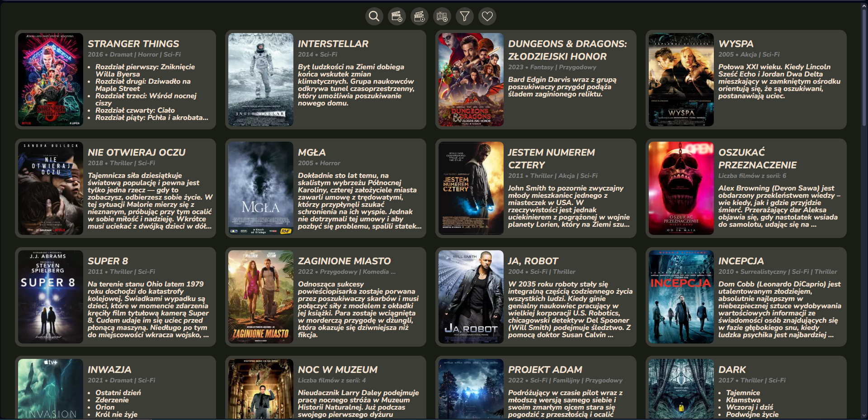The height and width of the screenshot is (420, 868).
Task: Click 'Liczba filmów z serii: 6' text
Action: (x=752, y=176)
